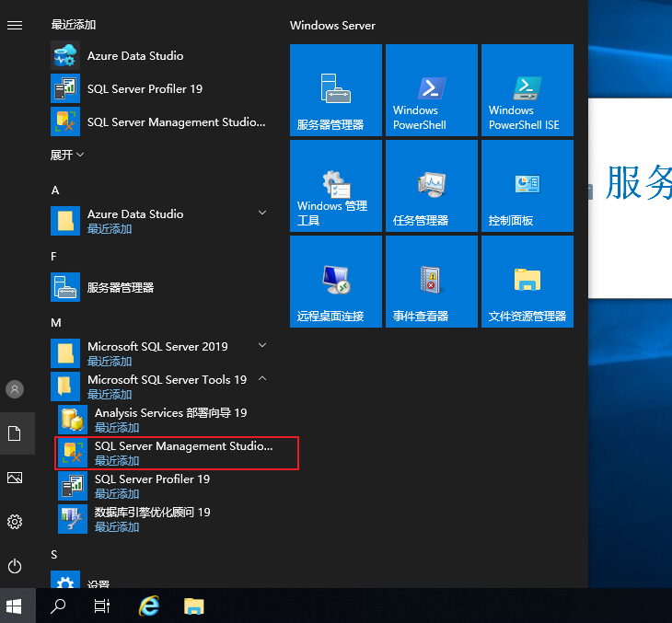Screen dimensions: 672x623
Task: Open Azure Data Studio from recently added
Action: pos(135,56)
